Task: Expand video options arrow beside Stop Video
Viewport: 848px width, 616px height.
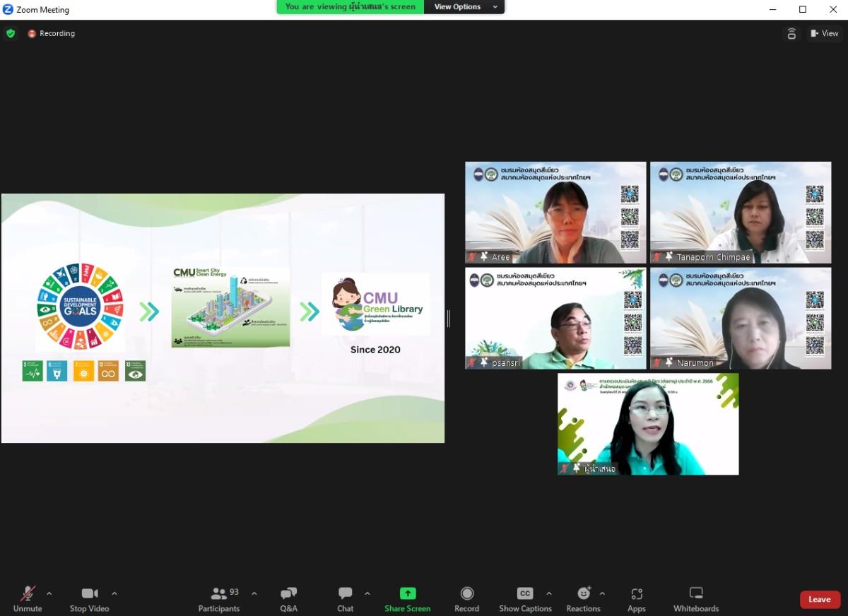Action: tap(114, 593)
